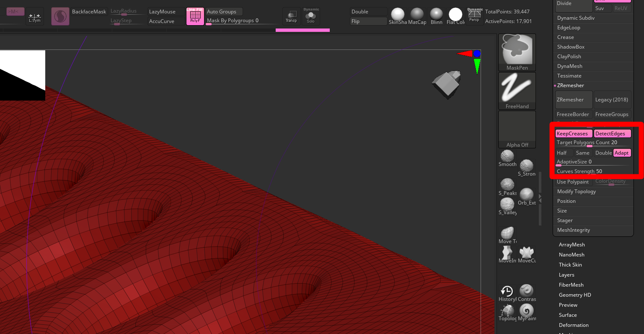Toggle Persp perspective view
Viewport: 644px width, 334px height.
[474, 15]
